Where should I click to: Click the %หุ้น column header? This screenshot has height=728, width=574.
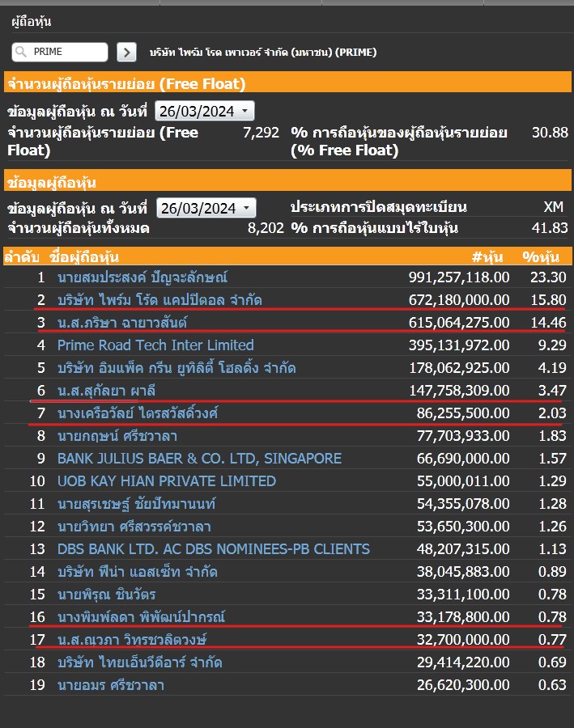pos(543,257)
